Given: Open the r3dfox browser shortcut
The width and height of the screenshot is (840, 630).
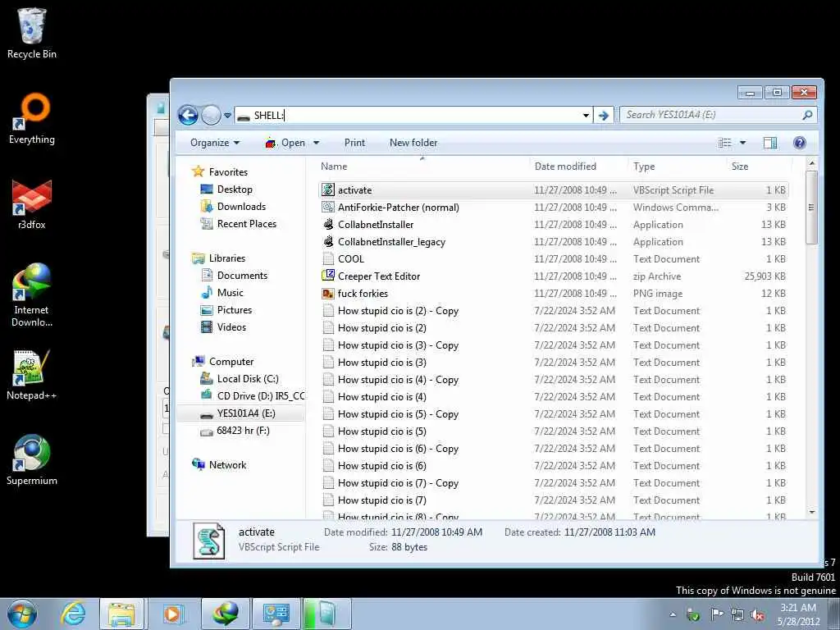Looking at the screenshot, I should [x=32, y=204].
